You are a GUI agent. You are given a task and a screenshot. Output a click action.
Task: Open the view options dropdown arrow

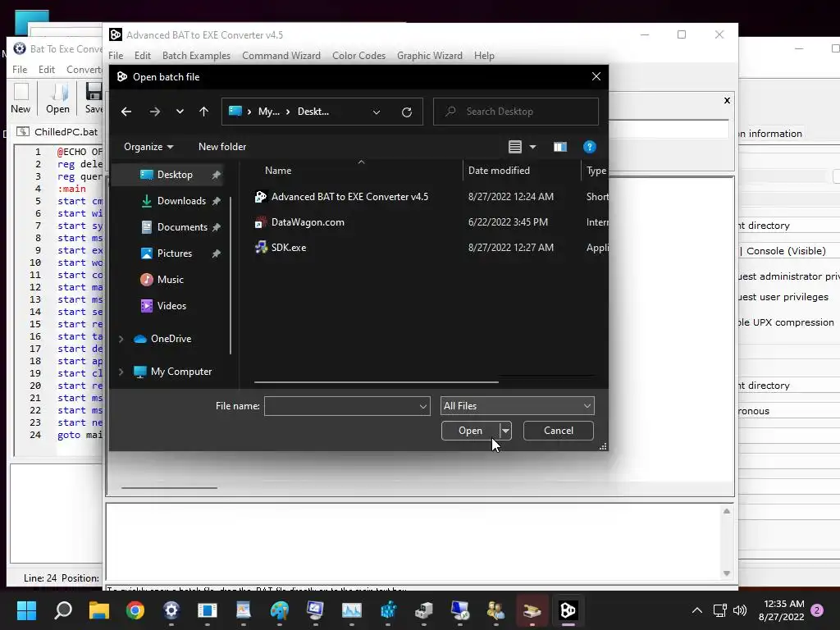532,147
